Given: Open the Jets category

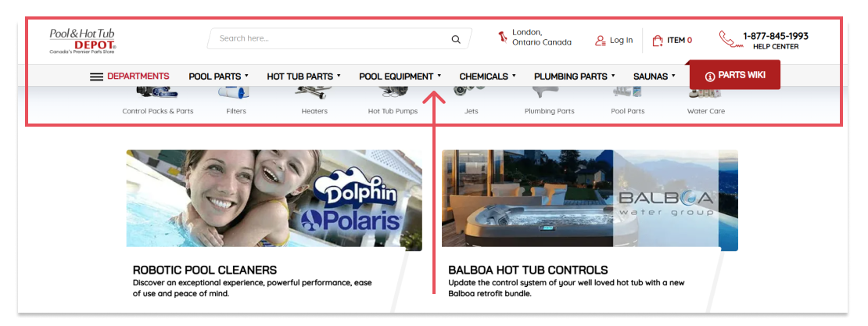Looking at the screenshot, I should [x=471, y=101].
